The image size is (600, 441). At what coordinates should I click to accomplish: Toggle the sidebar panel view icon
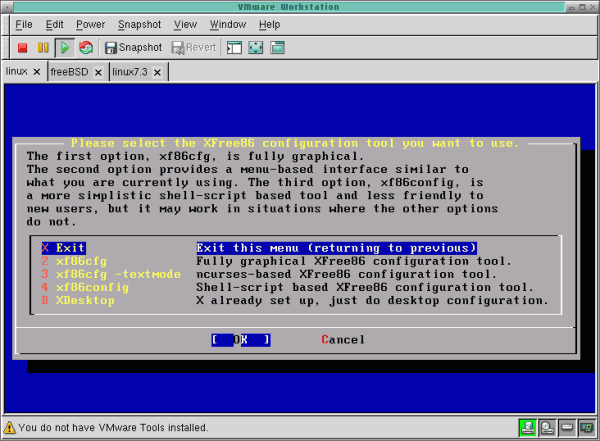coord(234,48)
